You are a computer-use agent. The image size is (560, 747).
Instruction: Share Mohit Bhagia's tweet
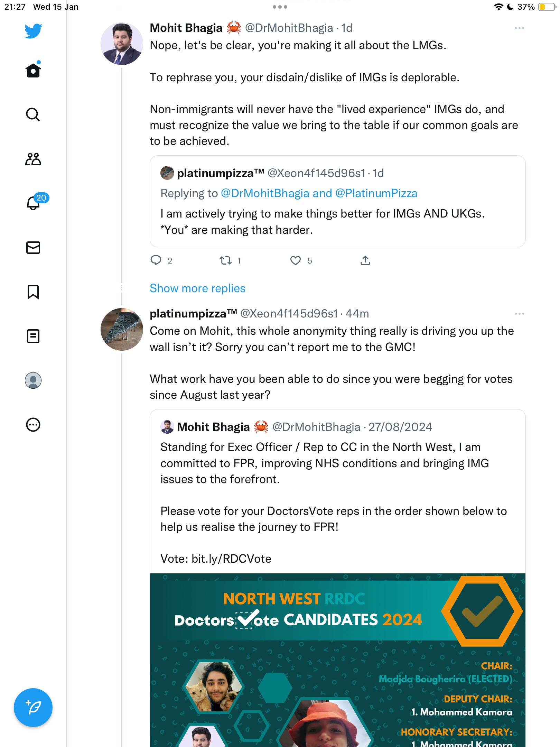[x=365, y=260]
